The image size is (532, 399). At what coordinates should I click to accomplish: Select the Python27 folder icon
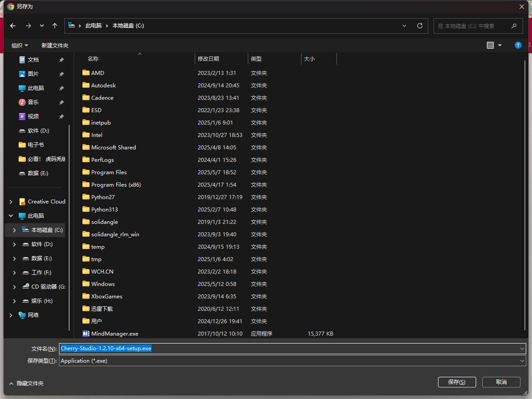(86, 197)
